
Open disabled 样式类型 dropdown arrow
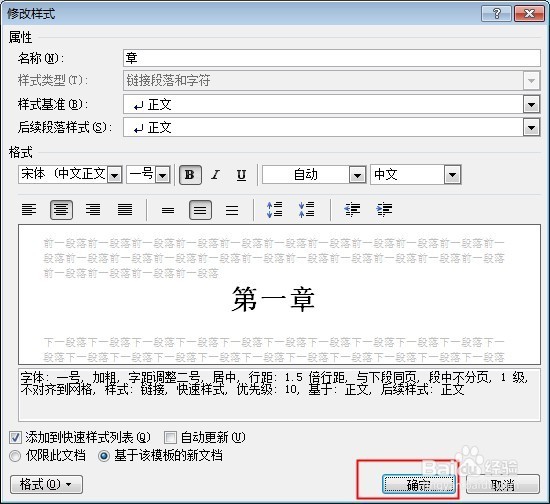pos(532,81)
